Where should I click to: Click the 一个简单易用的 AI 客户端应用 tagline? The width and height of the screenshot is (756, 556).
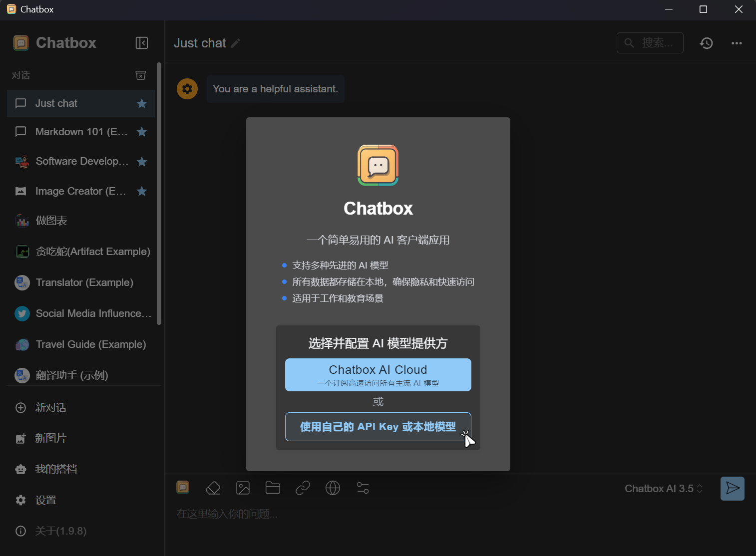(378, 240)
